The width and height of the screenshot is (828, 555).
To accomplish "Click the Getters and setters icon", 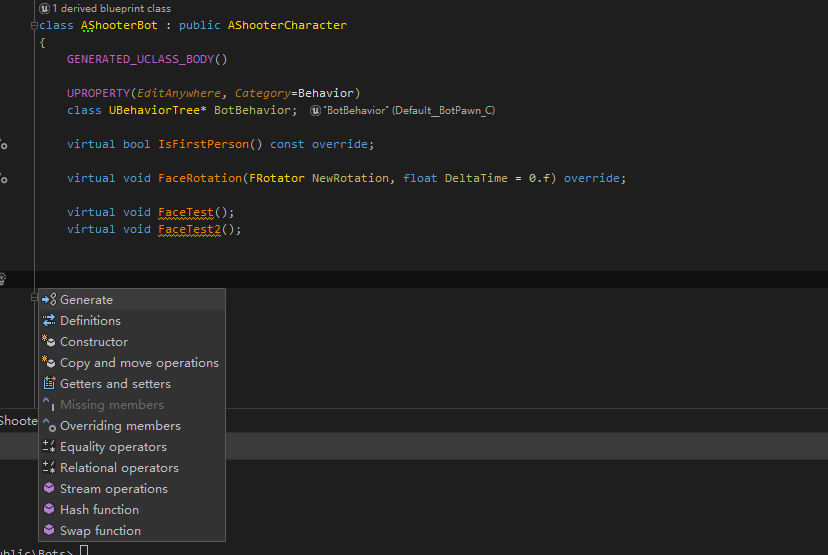I will 49,384.
